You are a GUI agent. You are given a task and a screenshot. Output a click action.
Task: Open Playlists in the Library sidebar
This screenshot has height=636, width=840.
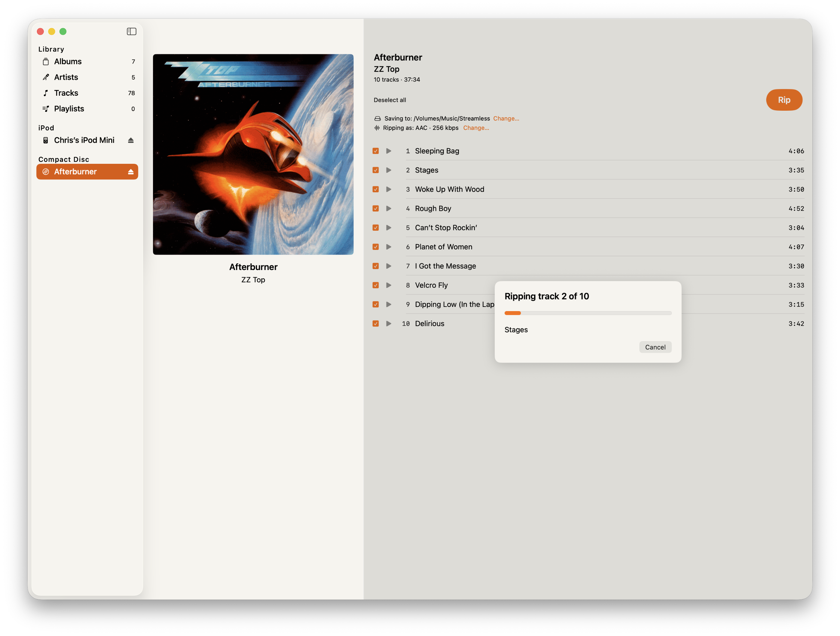click(x=87, y=109)
